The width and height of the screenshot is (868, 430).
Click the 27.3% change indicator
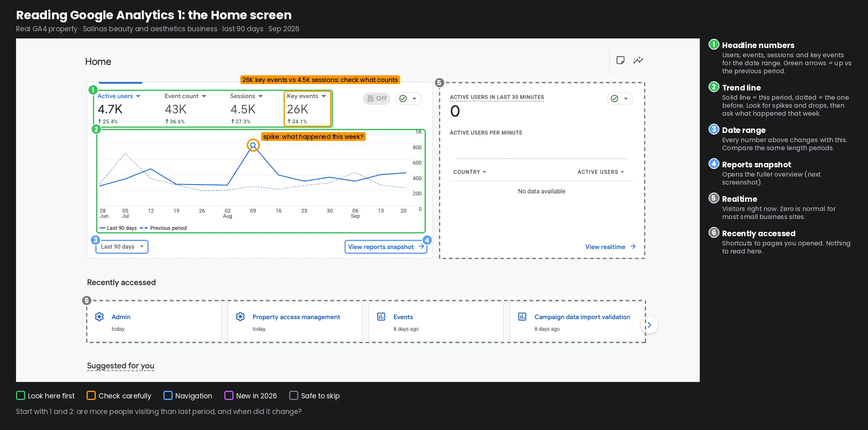(x=241, y=121)
